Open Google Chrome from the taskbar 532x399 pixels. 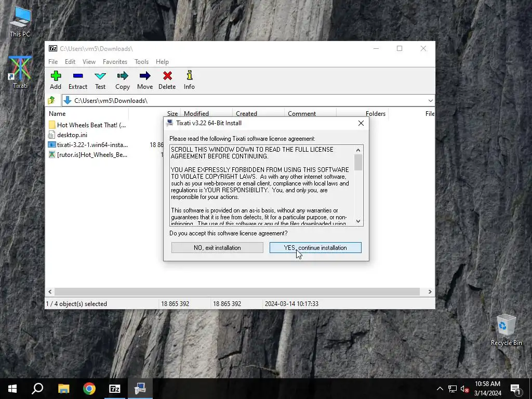tap(89, 389)
